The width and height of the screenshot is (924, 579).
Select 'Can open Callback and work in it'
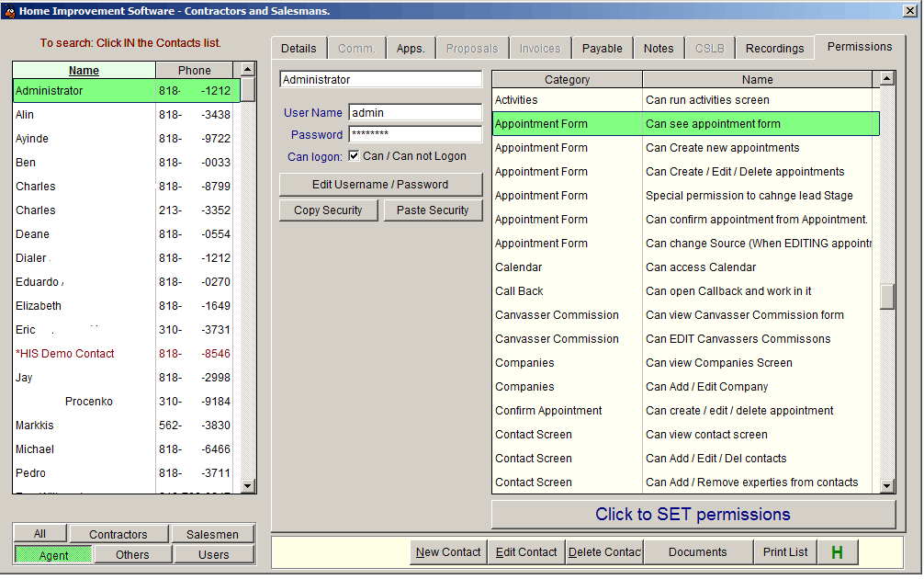[x=686, y=290]
